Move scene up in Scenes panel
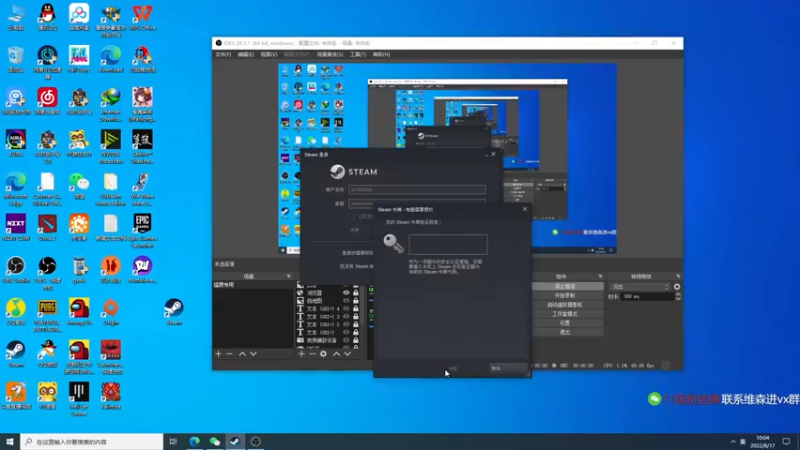The image size is (800, 450). 242,354
